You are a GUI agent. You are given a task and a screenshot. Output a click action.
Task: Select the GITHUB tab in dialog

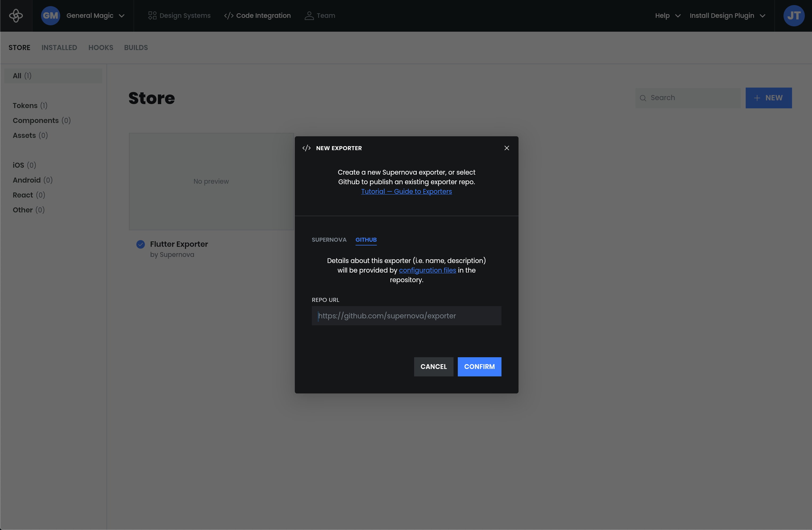[x=366, y=240]
